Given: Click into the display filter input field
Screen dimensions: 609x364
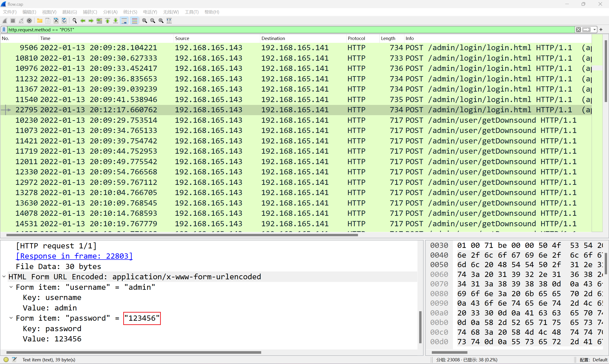Looking at the screenshot, I should click(291, 30).
